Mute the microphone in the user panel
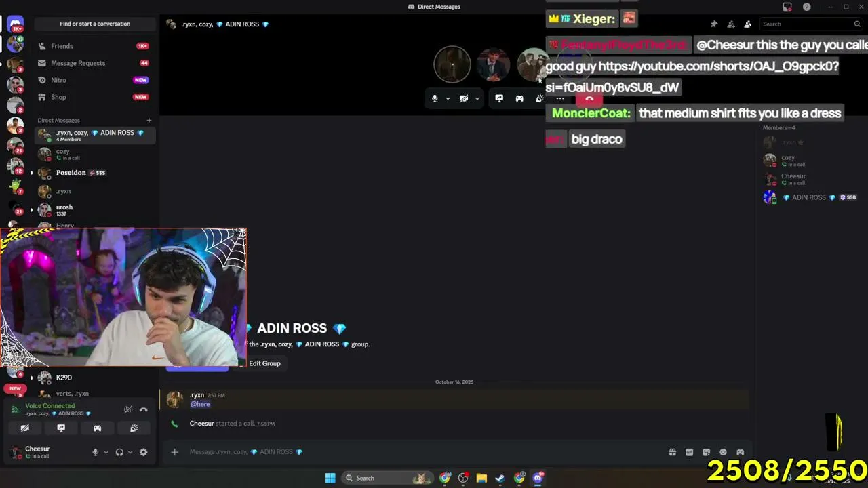 pos(95,452)
